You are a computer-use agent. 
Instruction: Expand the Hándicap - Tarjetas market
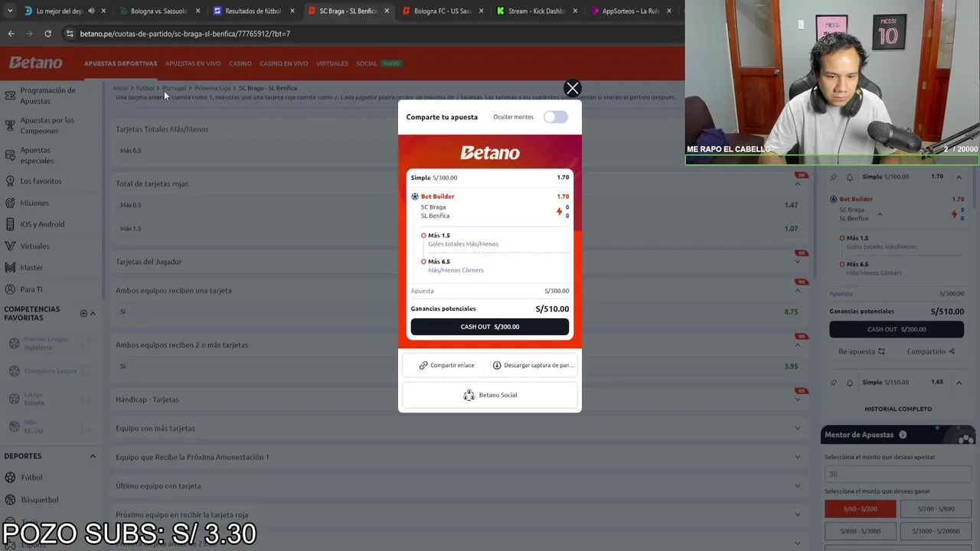(x=798, y=399)
